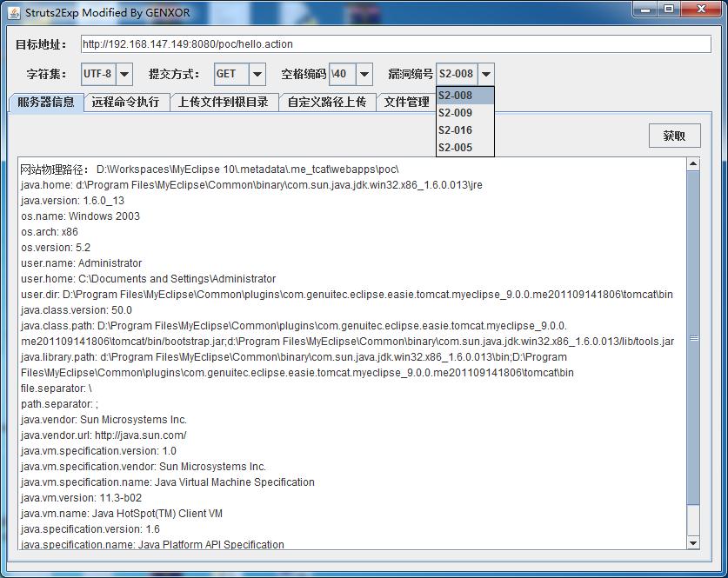Click the java.specification.name line
The width and height of the screenshot is (728, 578).
tap(152, 544)
